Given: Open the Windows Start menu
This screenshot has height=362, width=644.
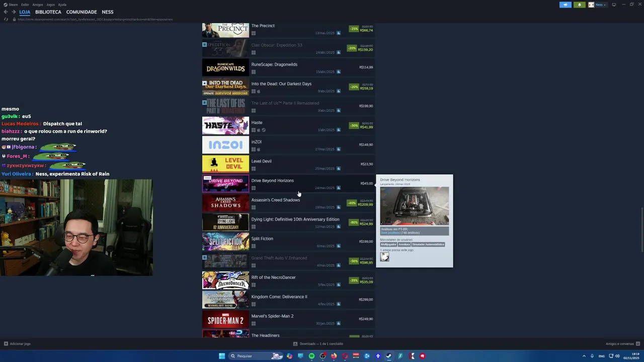Looking at the screenshot, I should (222, 356).
